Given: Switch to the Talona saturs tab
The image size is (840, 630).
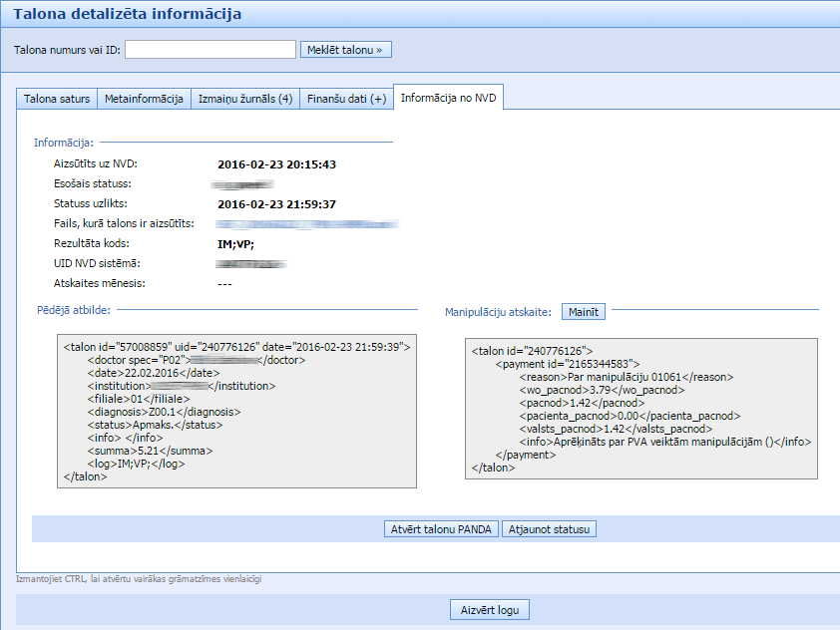Looking at the screenshot, I should tap(57, 99).
